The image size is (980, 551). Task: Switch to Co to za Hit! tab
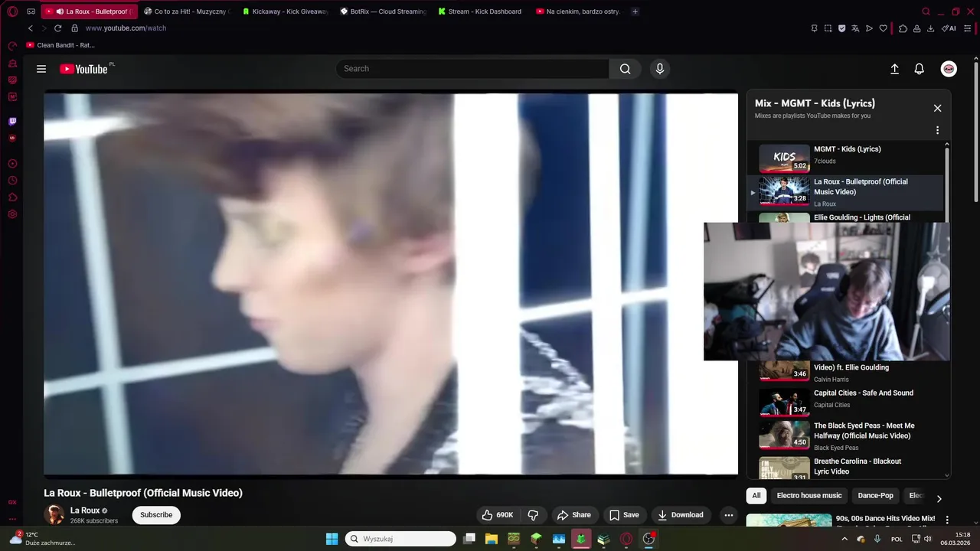[186, 11]
